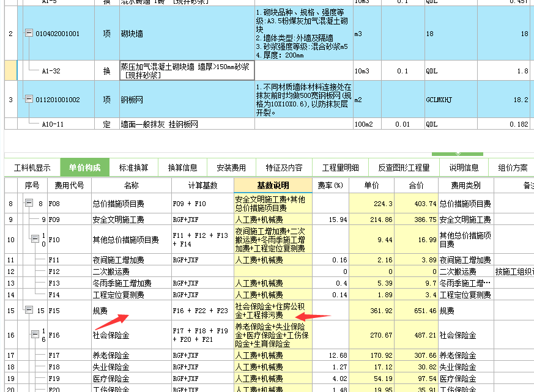The image size is (534, 392).
Task: Click the 按施工组织 remark cell
Action: click(x=514, y=272)
